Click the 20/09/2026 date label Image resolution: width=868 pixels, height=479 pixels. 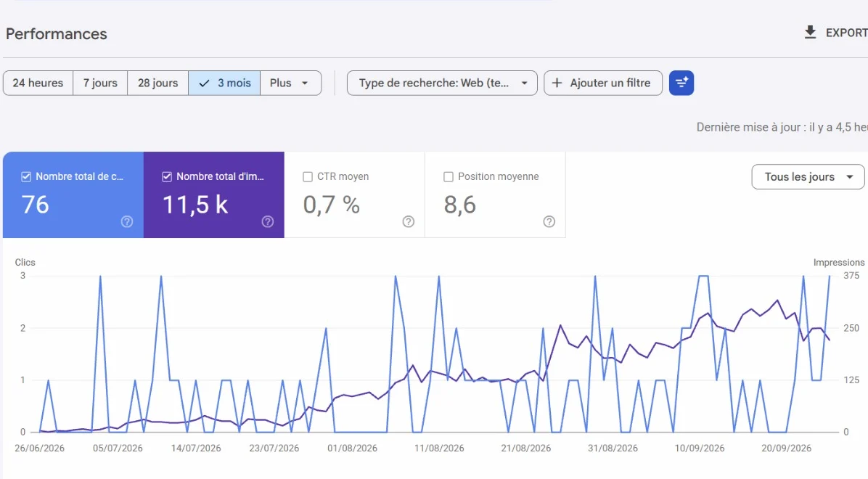(x=786, y=448)
